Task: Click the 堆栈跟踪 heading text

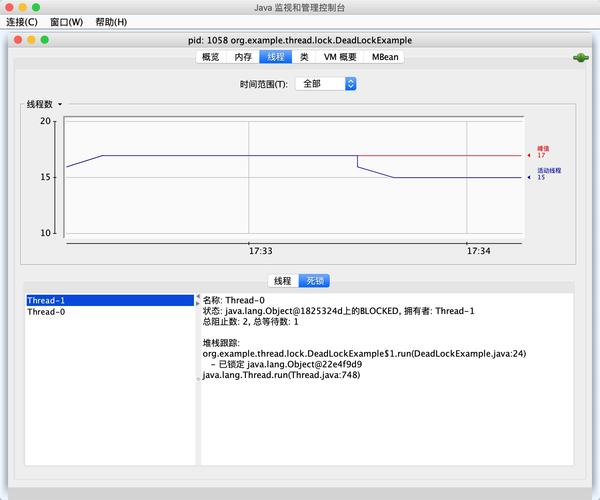Action: 221,343
